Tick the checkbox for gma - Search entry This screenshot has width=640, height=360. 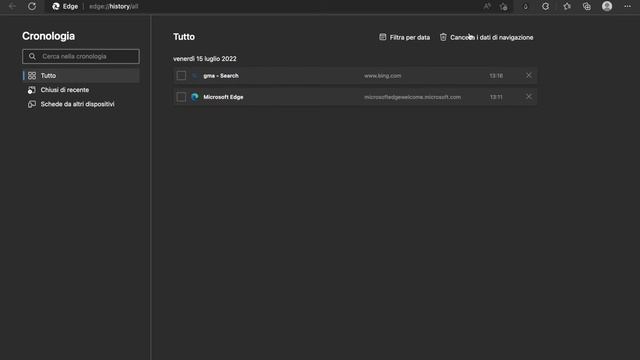tap(181, 76)
